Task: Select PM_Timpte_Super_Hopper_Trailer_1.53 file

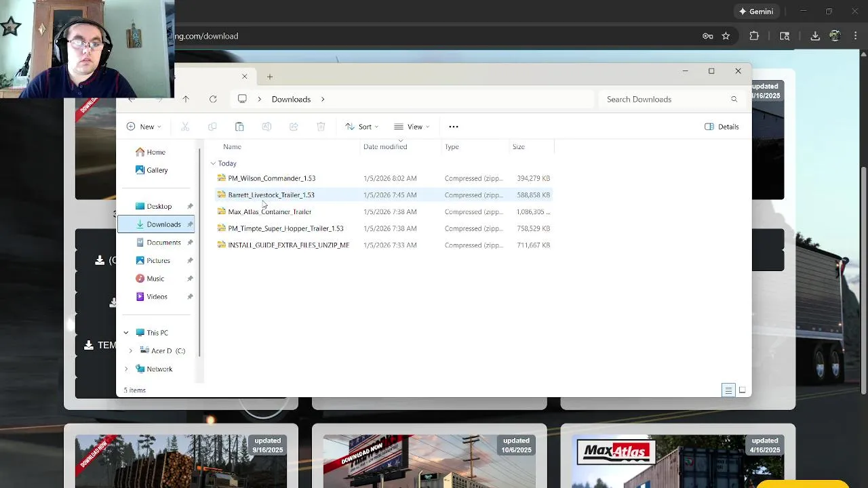Action: 383,228
